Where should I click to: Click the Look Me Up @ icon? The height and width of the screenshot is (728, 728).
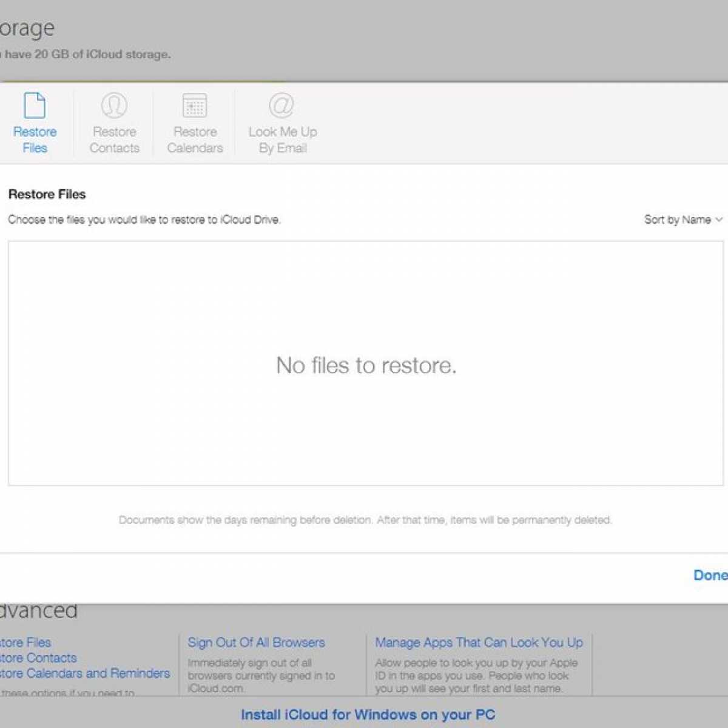click(281, 106)
